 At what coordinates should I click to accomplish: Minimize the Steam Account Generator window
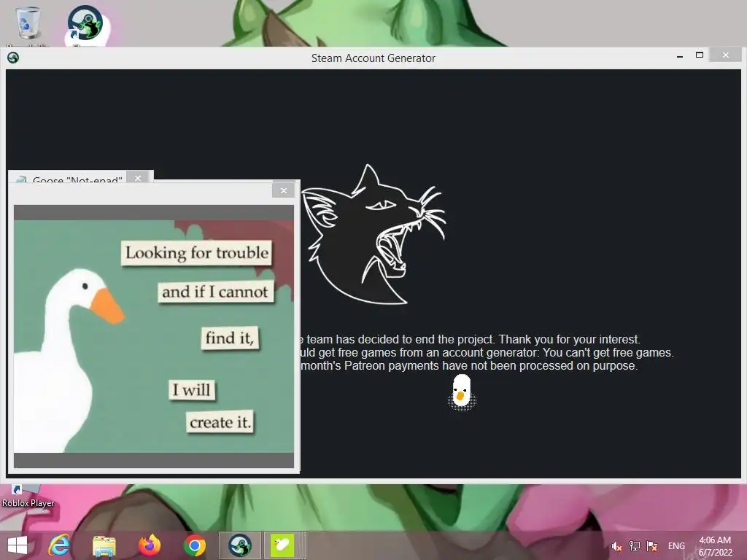(680, 56)
